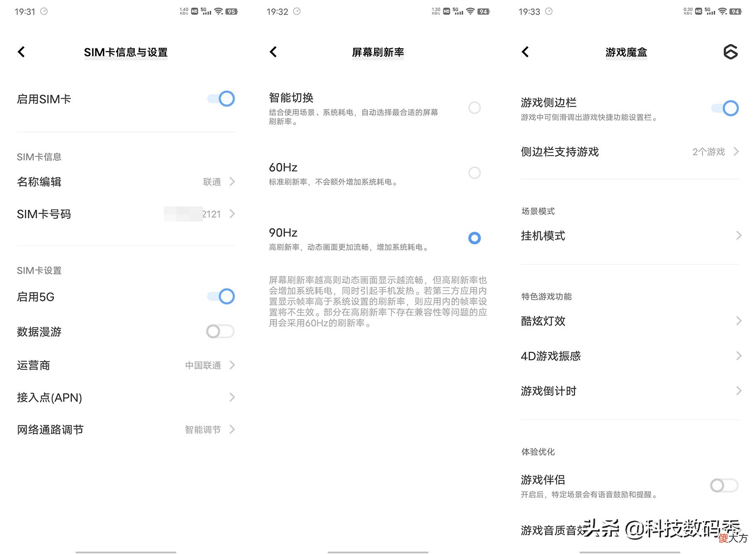Tap the 启用SIM卡 label

tap(44, 99)
